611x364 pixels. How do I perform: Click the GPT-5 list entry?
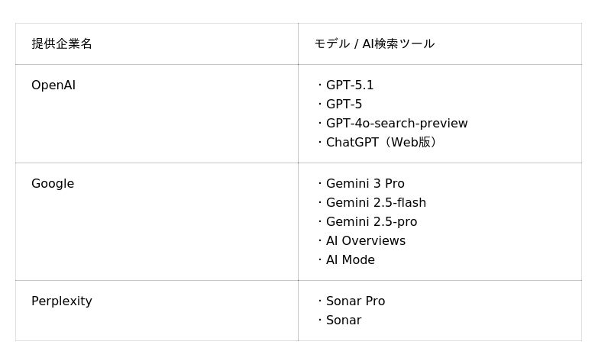(344, 105)
